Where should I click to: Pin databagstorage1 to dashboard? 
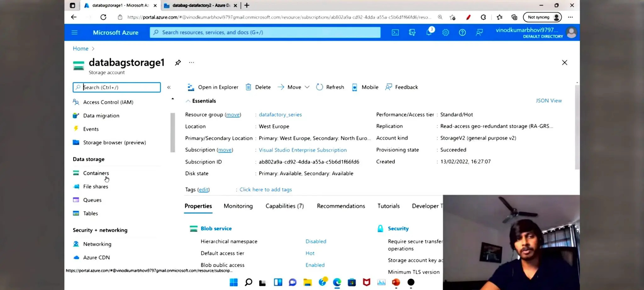tap(178, 63)
